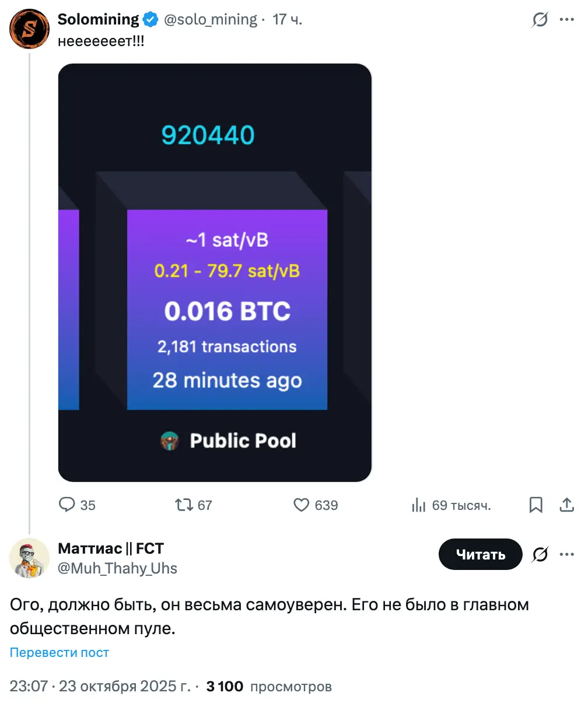
Task: Click Grok icon beside Читать button
Action: [540, 554]
